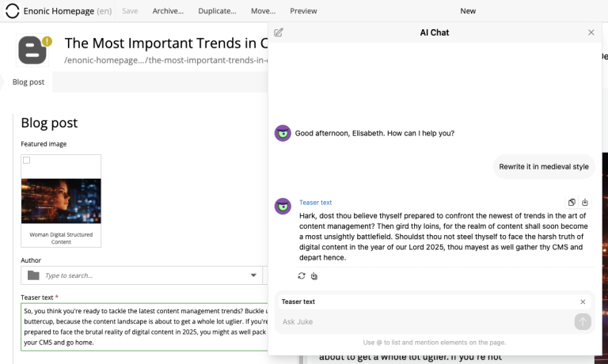Click the blog post content type icon
Viewport: 608px width, 364px height.
(x=33, y=49)
